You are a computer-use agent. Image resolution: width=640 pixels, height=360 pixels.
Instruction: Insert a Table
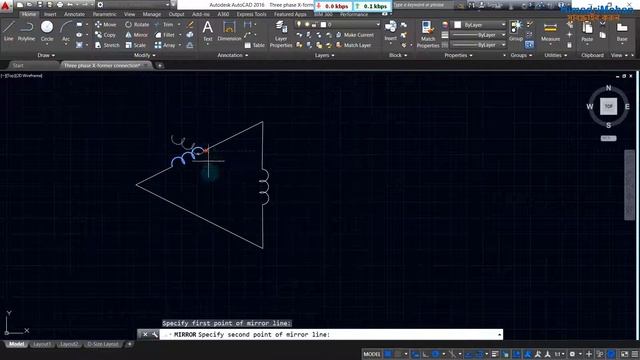(254, 45)
